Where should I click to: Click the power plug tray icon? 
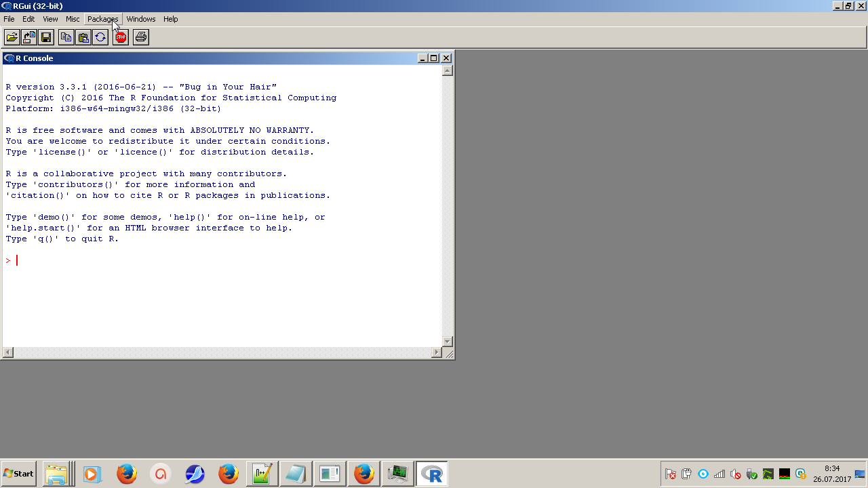point(687,474)
